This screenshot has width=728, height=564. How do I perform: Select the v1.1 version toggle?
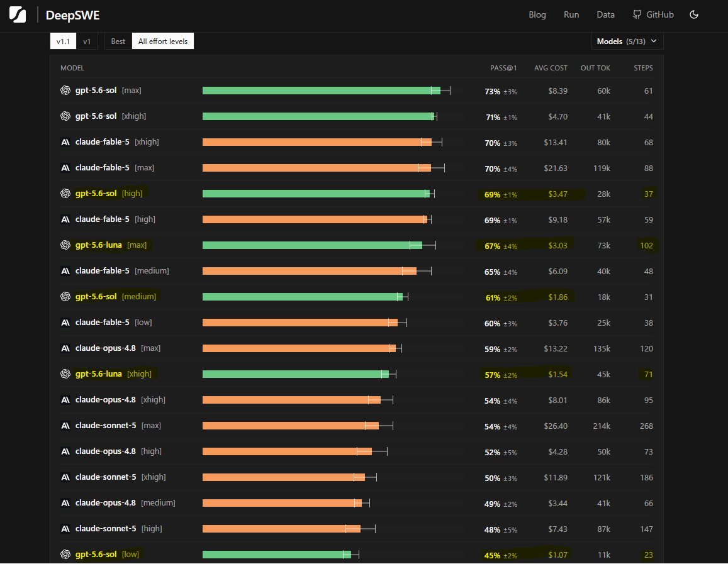click(x=63, y=41)
